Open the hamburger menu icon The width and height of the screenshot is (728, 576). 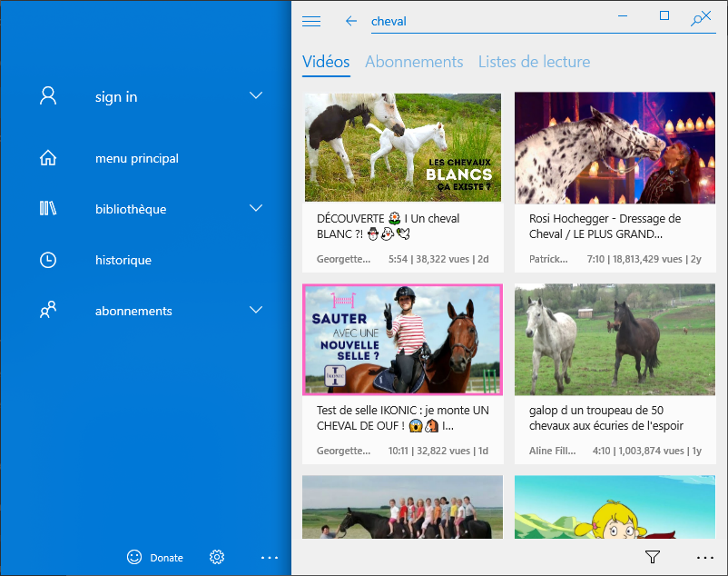pos(311,22)
